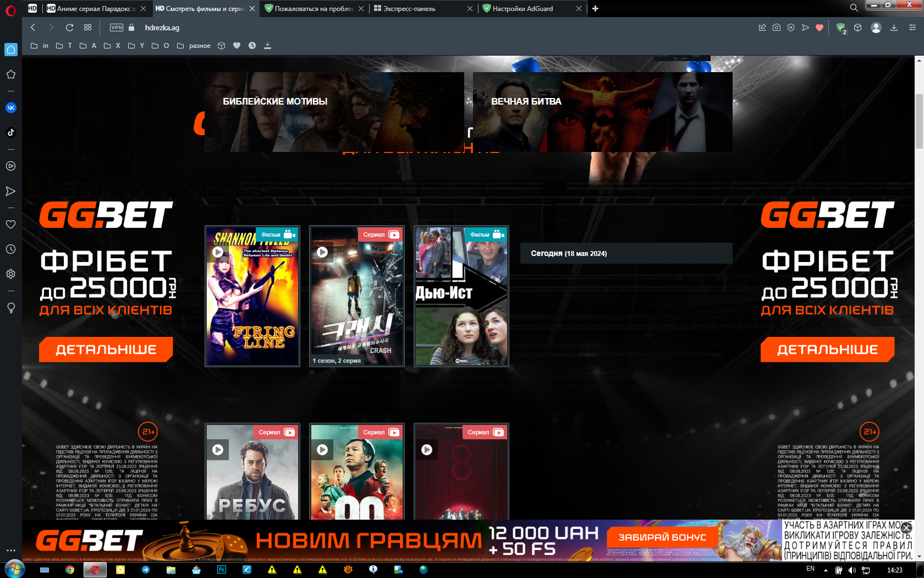Open the Settings gear in the sidebar

pos(11,274)
